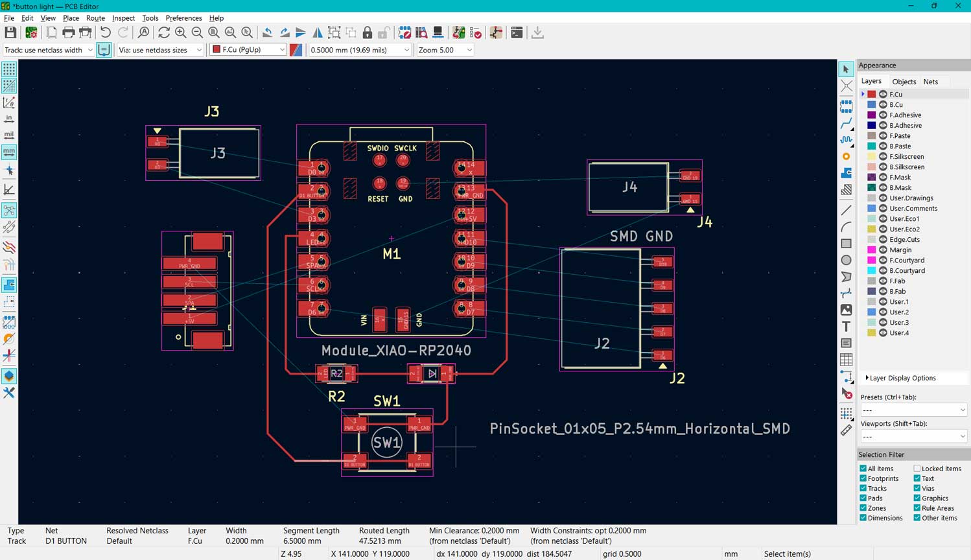Switch to the Nets tab
The width and height of the screenshot is (971, 560).
click(x=930, y=82)
